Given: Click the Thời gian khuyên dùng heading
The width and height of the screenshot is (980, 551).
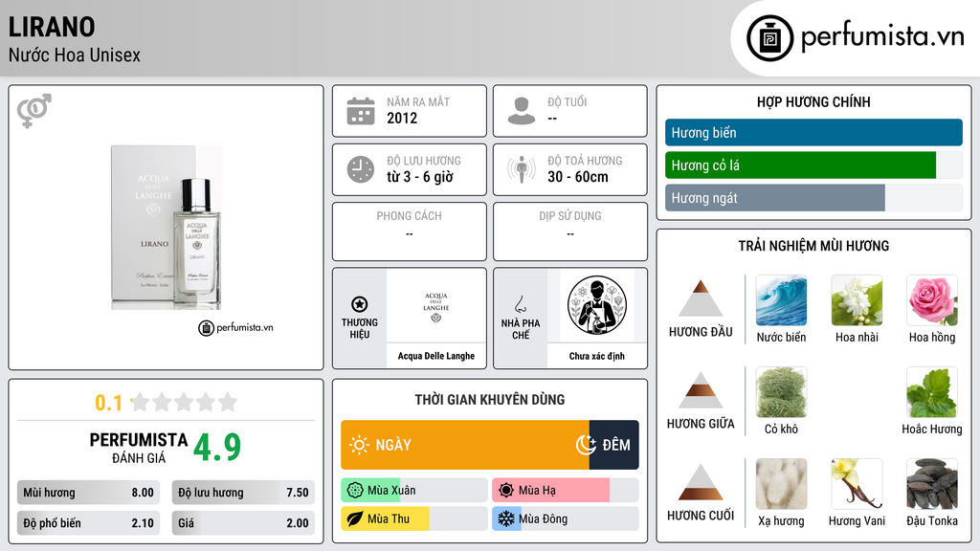Looking at the screenshot, I should (x=490, y=400).
